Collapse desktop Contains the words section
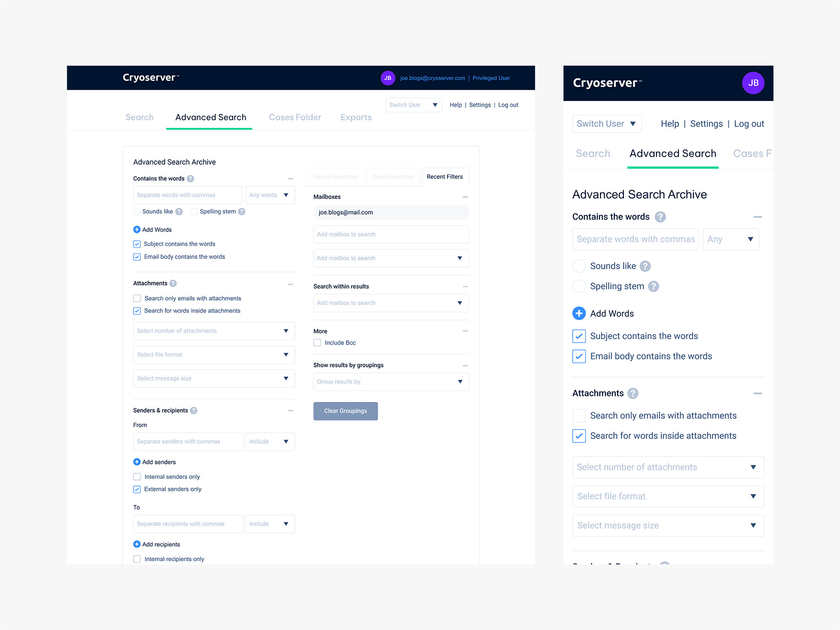840x630 pixels. 290,179
